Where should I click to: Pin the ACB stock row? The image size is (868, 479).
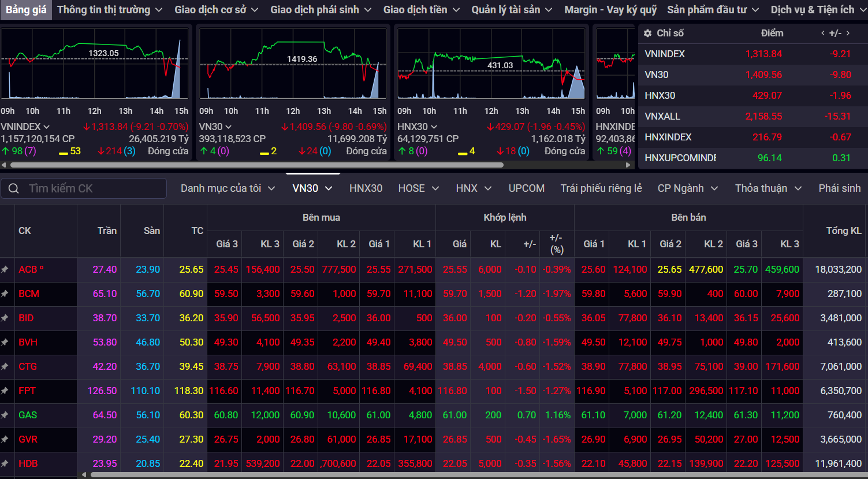coord(5,269)
